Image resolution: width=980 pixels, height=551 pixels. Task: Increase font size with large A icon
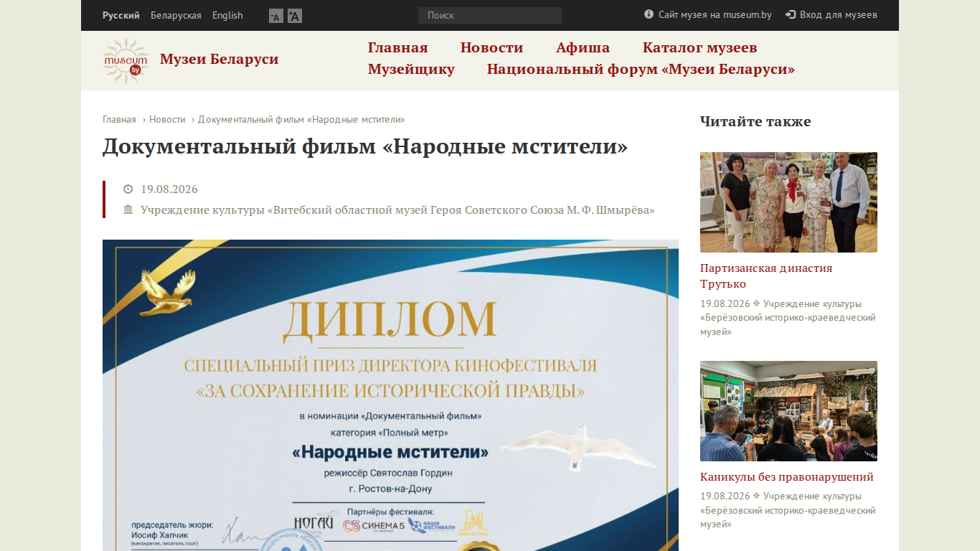(x=295, y=16)
